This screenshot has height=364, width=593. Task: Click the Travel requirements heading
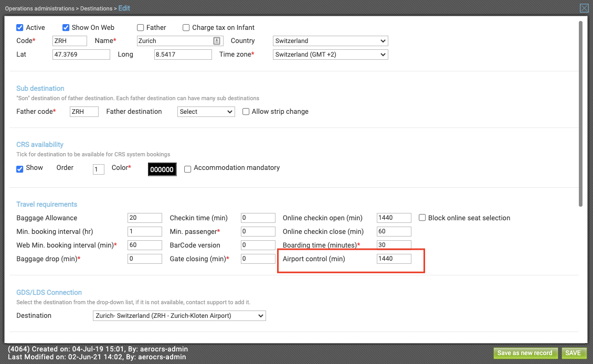click(x=47, y=204)
